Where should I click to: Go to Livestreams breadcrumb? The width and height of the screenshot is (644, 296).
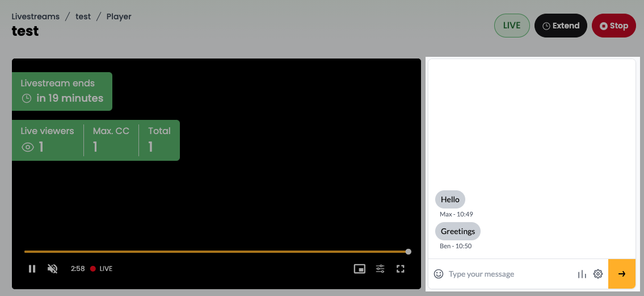point(35,17)
